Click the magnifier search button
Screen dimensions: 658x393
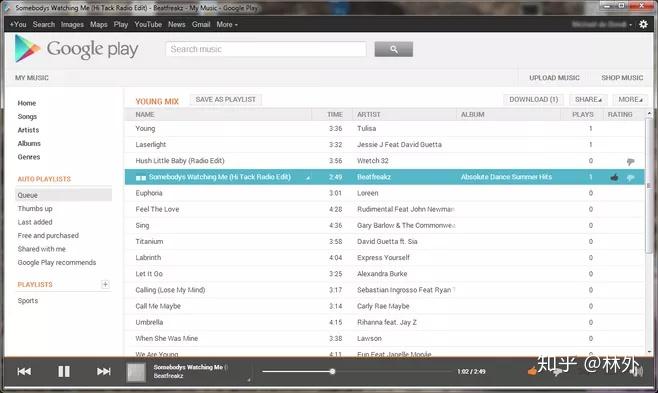click(394, 49)
